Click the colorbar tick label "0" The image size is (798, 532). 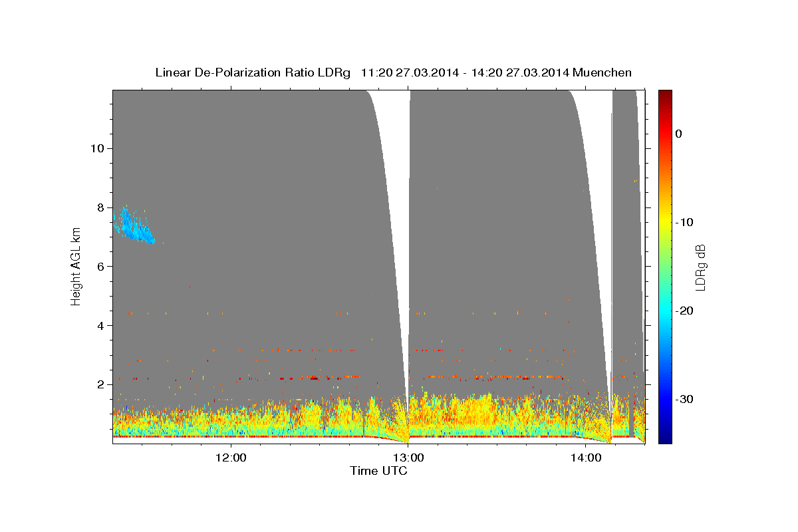(679, 134)
